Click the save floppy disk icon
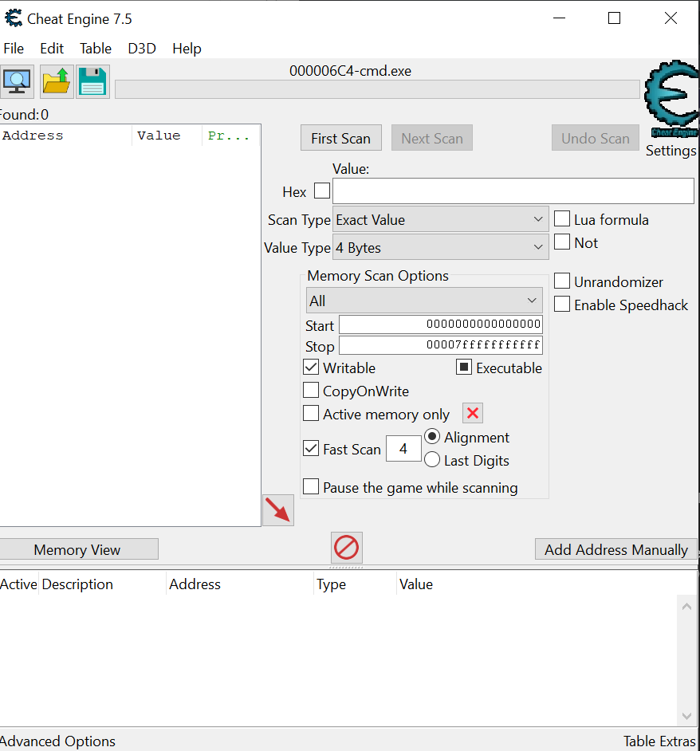 (x=92, y=81)
